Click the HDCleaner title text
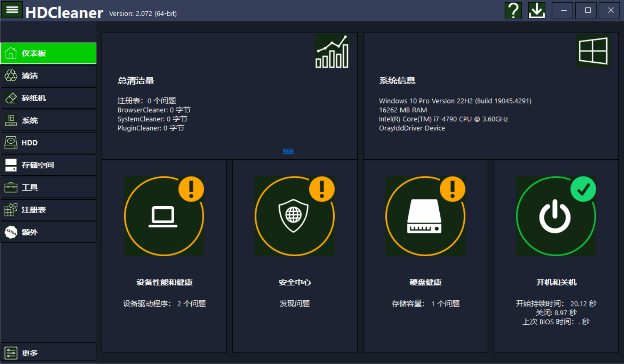This screenshot has height=364, width=624. coord(64,13)
